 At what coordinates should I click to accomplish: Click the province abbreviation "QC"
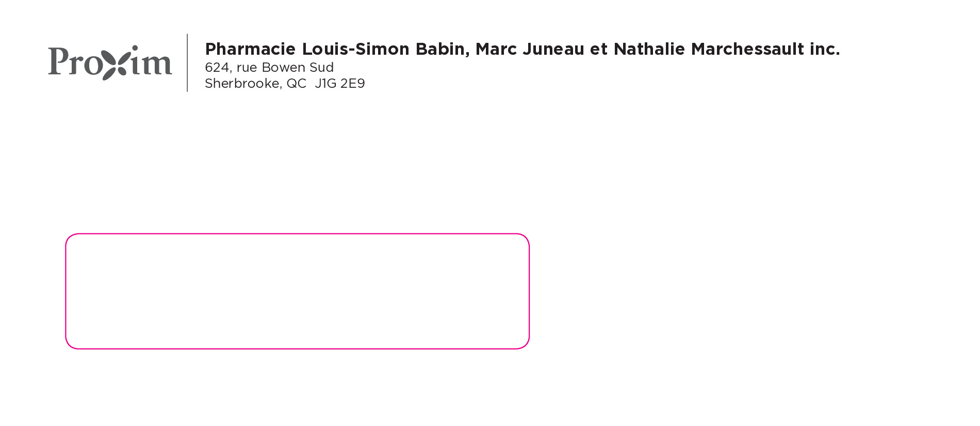click(x=296, y=84)
